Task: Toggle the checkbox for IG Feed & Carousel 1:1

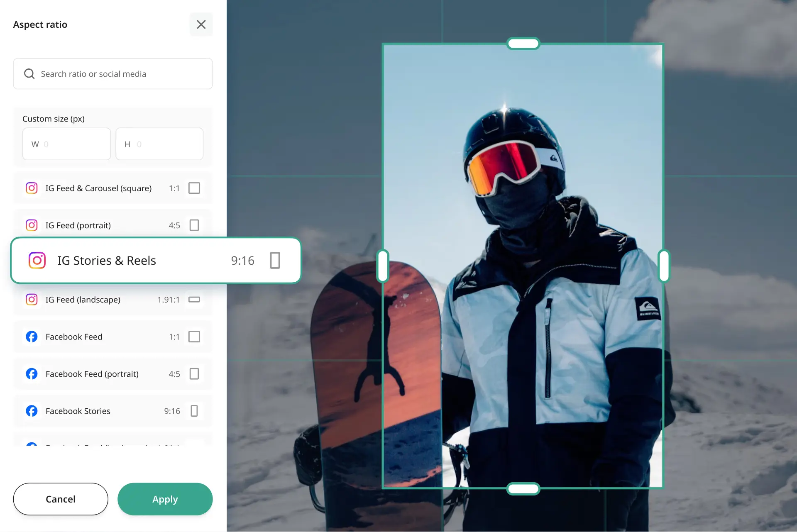Action: click(x=194, y=188)
